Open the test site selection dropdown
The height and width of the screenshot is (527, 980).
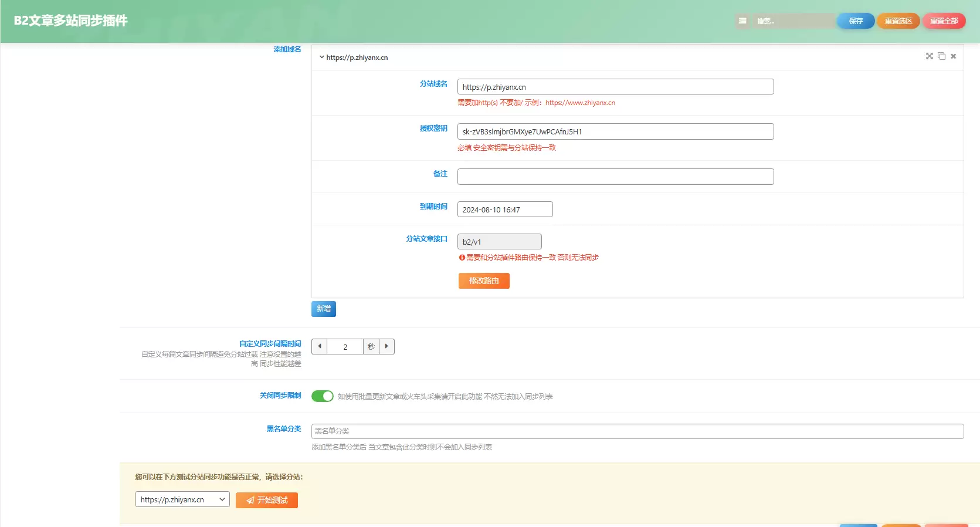tap(182, 499)
